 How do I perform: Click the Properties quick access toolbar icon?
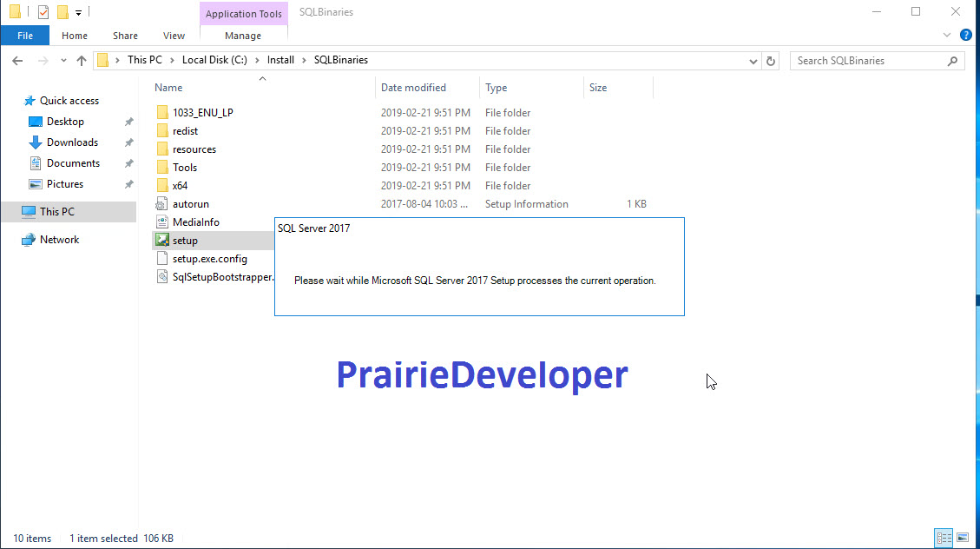coord(43,12)
